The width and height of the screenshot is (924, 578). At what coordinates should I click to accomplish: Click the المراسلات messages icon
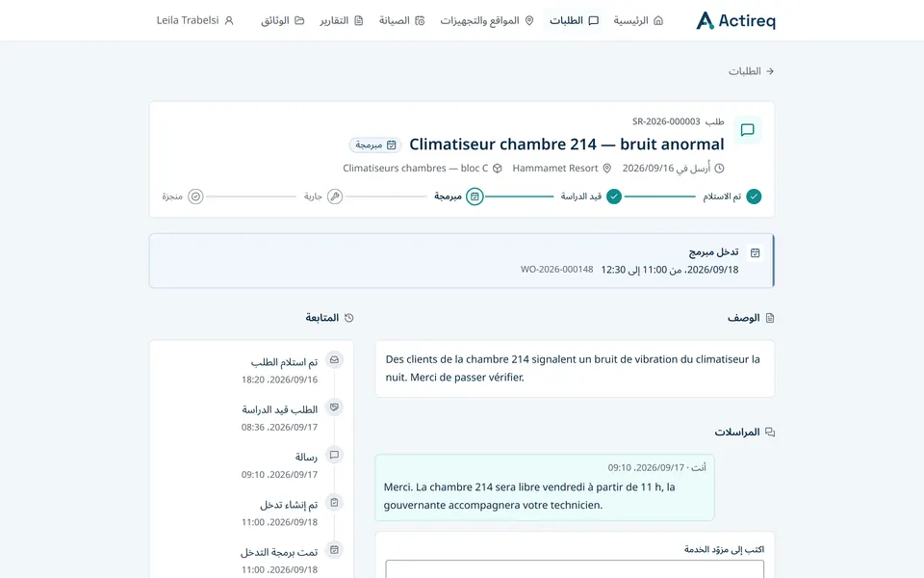tap(770, 433)
